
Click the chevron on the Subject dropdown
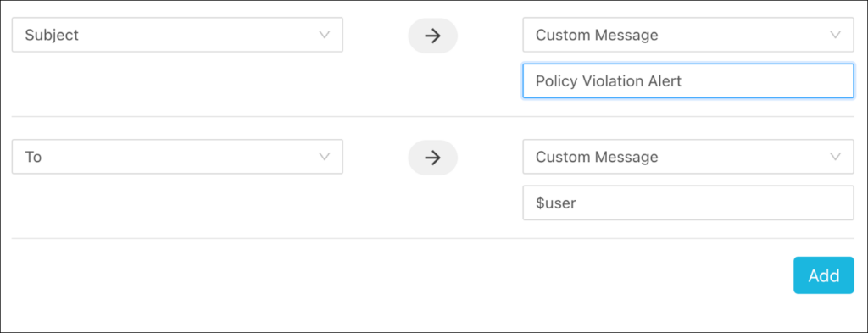coord(325,35)
